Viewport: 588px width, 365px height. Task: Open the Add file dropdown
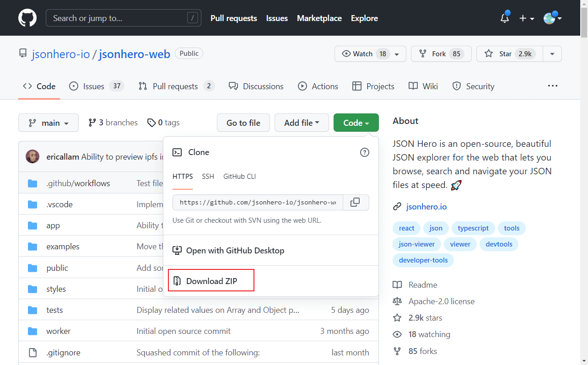(302, 123)
